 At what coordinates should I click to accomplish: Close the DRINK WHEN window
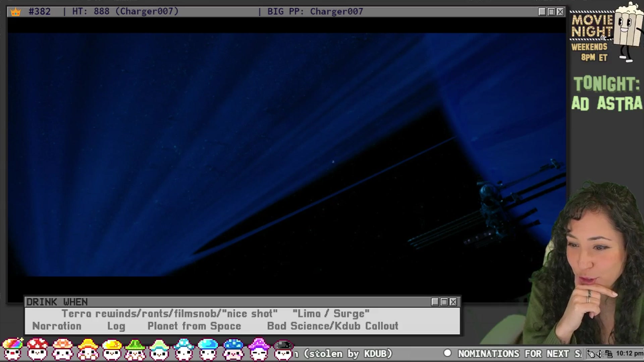click(x=453, y=302)
